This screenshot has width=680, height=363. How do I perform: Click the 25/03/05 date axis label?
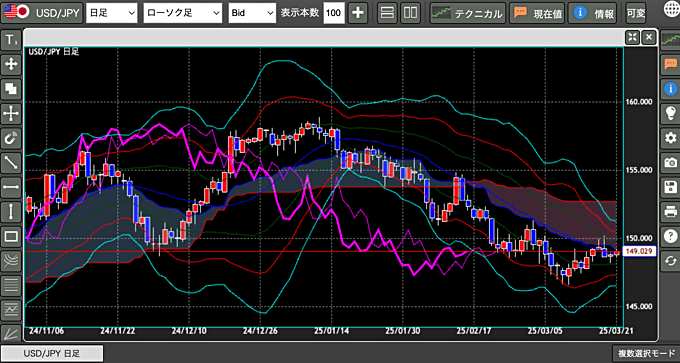point(546,330)
